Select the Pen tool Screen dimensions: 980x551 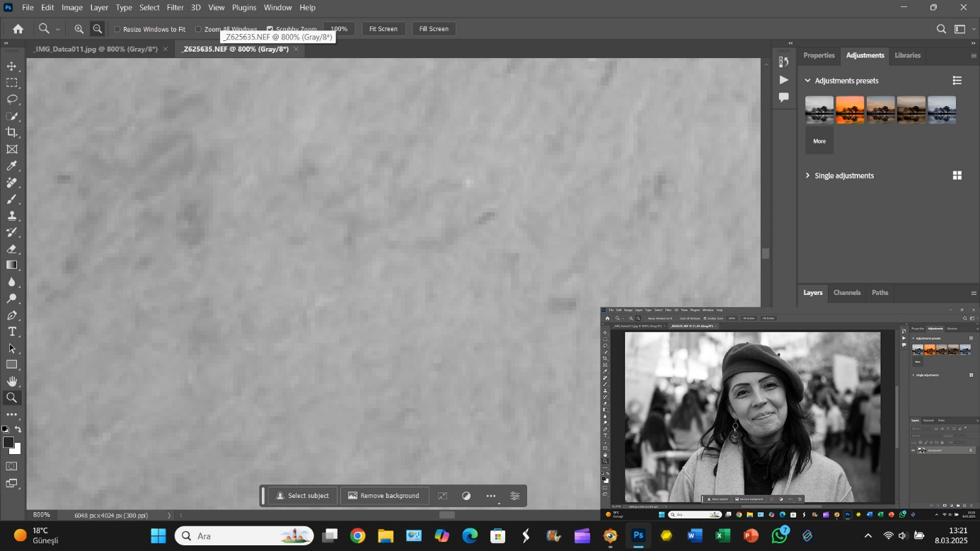click(x=12, y=315)
